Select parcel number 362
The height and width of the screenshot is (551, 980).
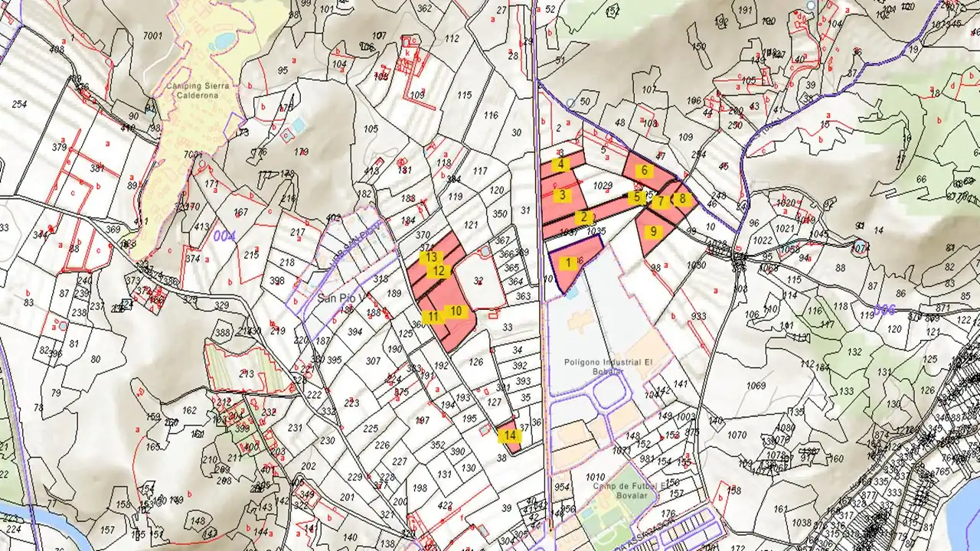point(423,8)
